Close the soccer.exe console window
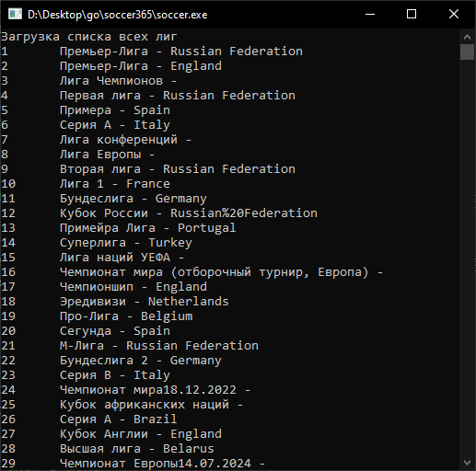 coord(454,14)
